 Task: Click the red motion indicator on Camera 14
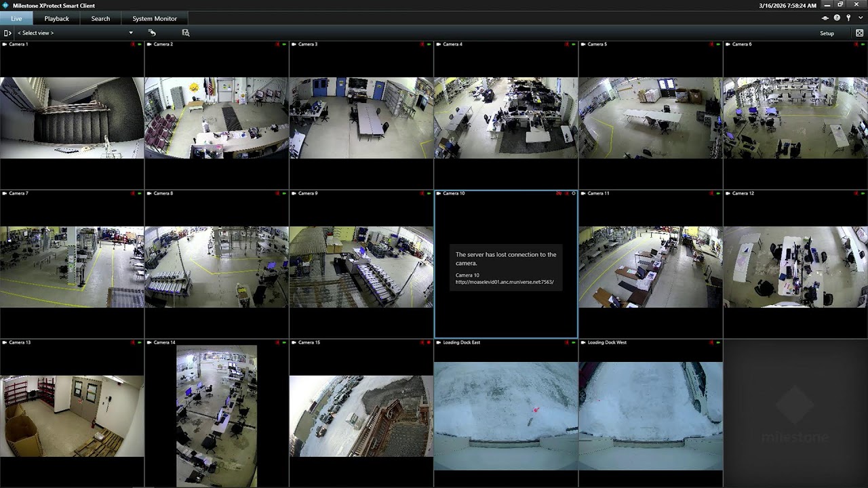(x=277, y=342)
